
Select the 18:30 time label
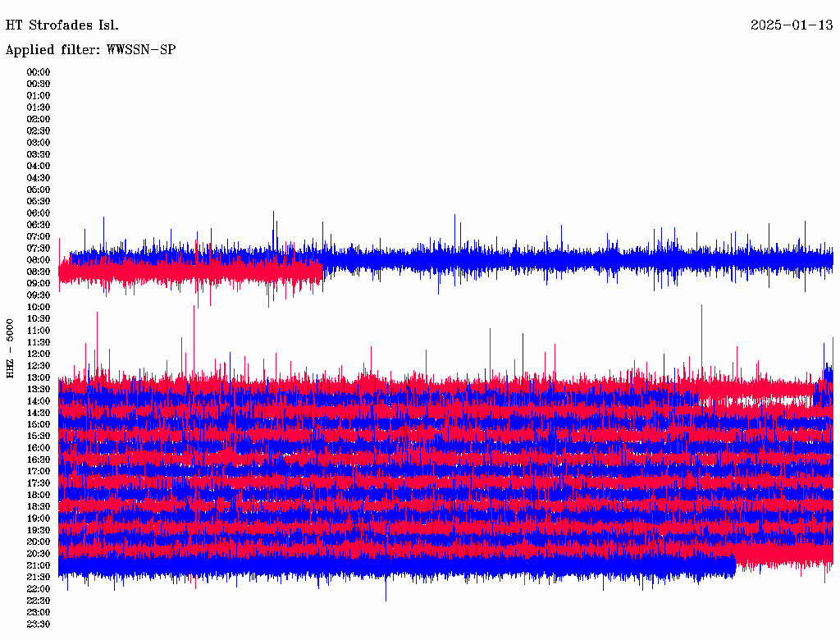point(39,507)
